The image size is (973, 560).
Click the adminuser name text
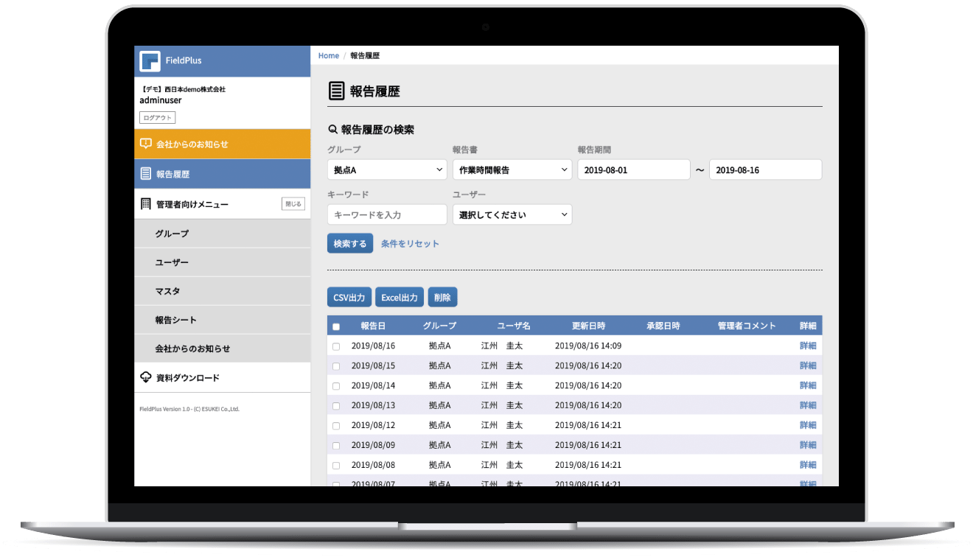pyautogui.click(x=161, y=100)
